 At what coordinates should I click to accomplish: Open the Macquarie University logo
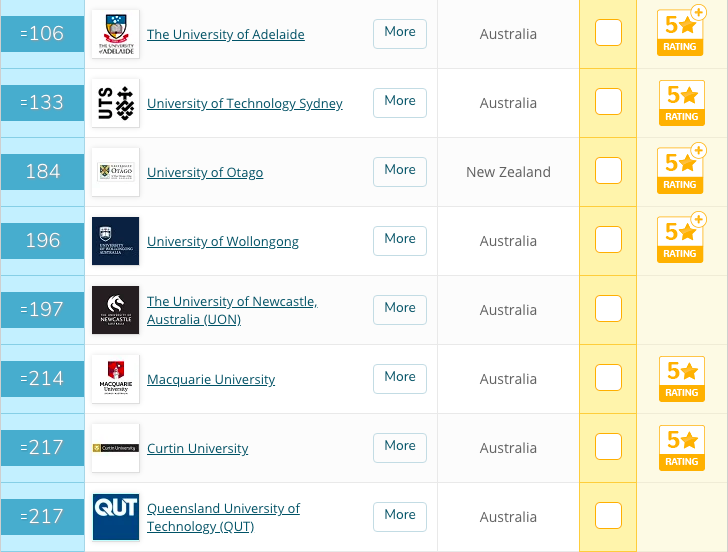click(116, 379)
